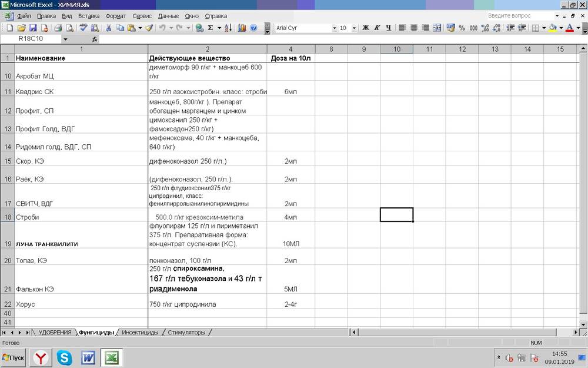Viewport: 588px width, 368px height.
Task: Apply the red Font Color A
Action: (x=570, y=28)
